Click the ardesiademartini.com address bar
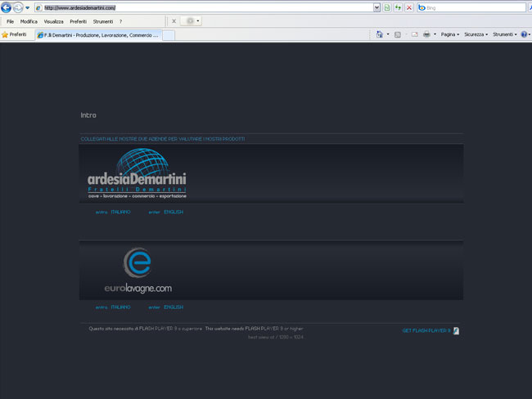532x399 pixels. point(204,7)
